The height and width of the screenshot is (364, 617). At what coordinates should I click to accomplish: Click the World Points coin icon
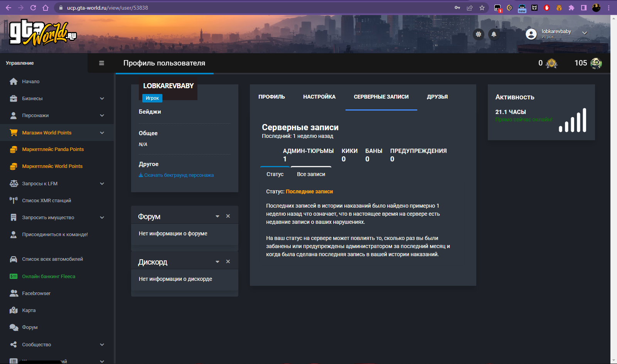552,63
